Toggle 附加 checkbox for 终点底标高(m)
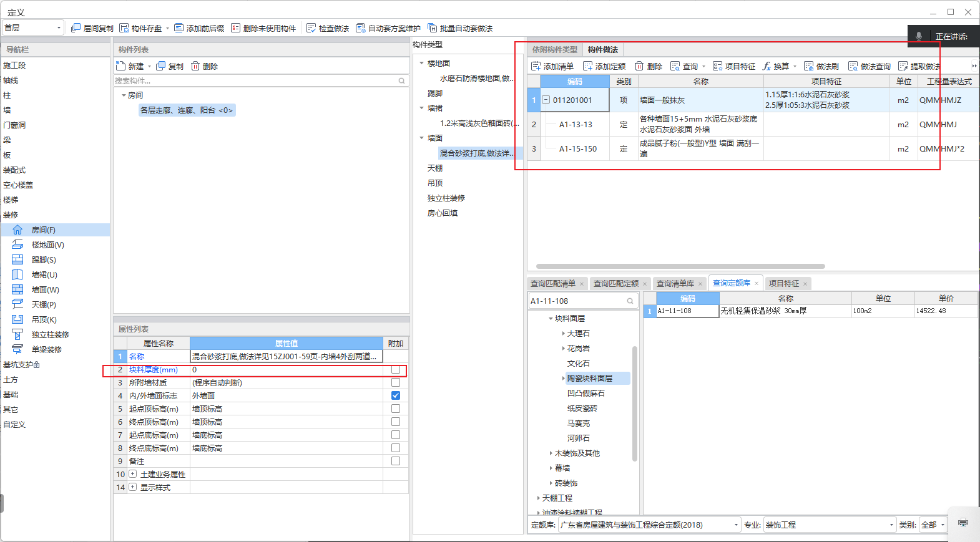The height and width of the screenshot is (542, 980). pyautogui.click(x=395, y=448)
